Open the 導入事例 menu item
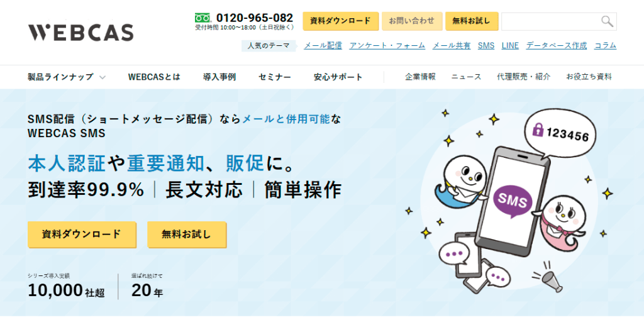Viewport: 644px width, 332px height. [219, 77]
